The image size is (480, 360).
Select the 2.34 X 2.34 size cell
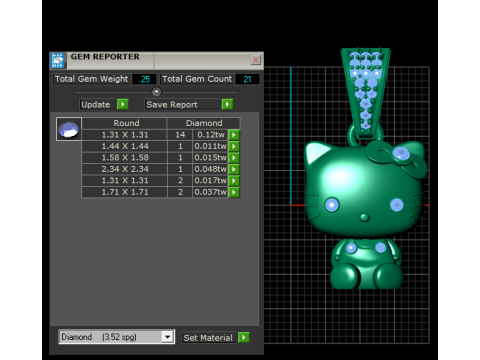click(x=125, y=169)
